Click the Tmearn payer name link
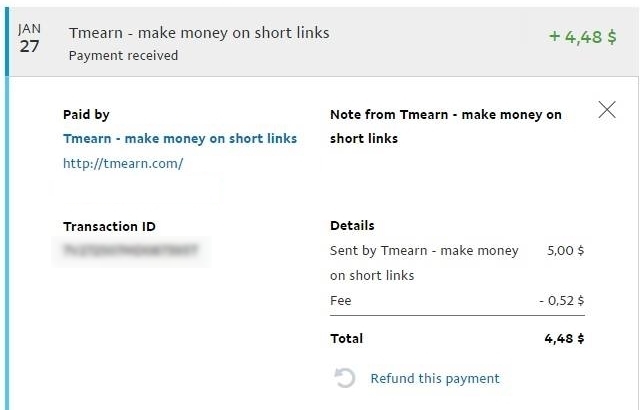 click(x=180, y=139)
